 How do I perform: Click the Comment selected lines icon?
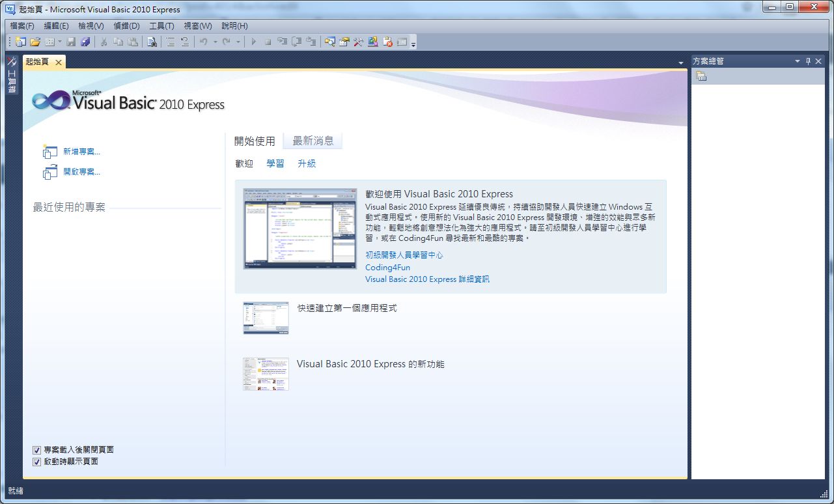coord(171,42)
